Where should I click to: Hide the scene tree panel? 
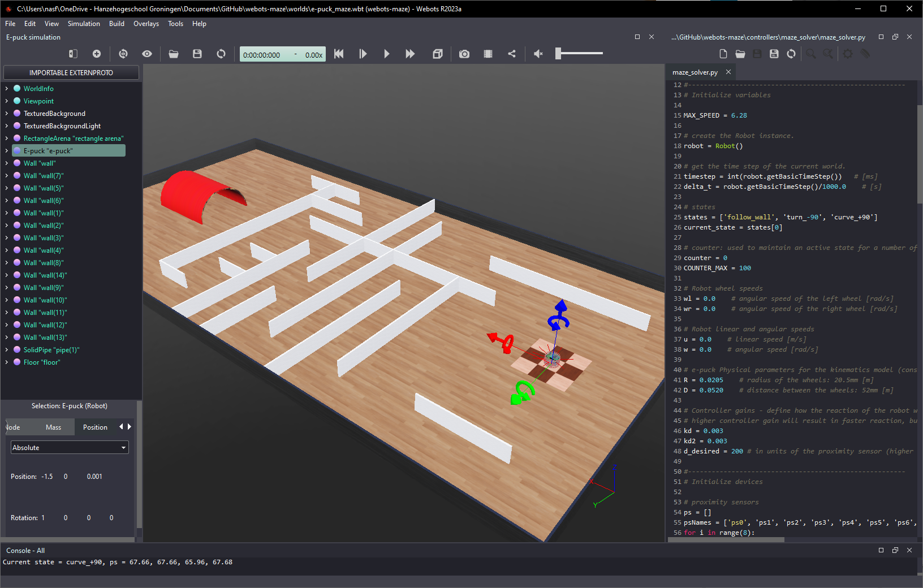tap(73, 54)
